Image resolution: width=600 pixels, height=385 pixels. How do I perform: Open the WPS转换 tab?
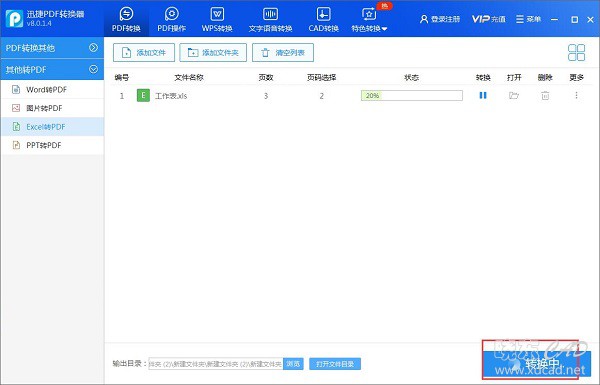217,19
